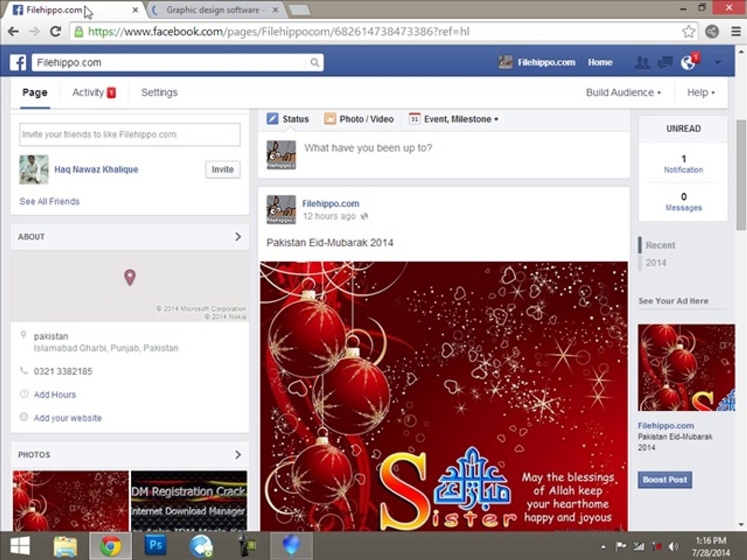Viewport: 747px width, 560px height.
Task: Open See All Friends link
Action: coord(50,201)
